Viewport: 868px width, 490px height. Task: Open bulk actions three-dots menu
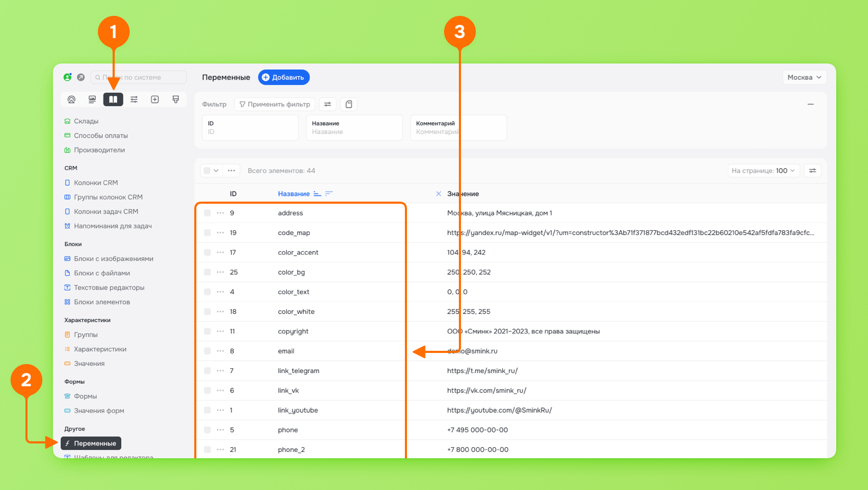(x=231, y=170)
